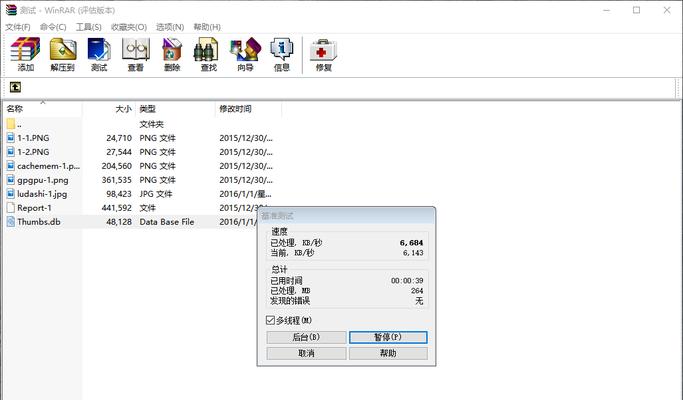Click the WinRAR title bar app icon
The height and width of the screenshot is (400, 683).
click(10, 10)
